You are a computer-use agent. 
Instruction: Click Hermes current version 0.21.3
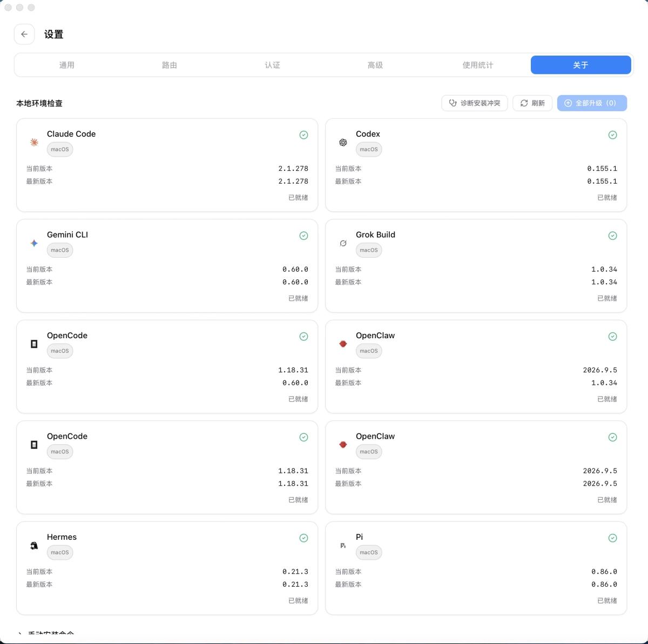point(295,572)
